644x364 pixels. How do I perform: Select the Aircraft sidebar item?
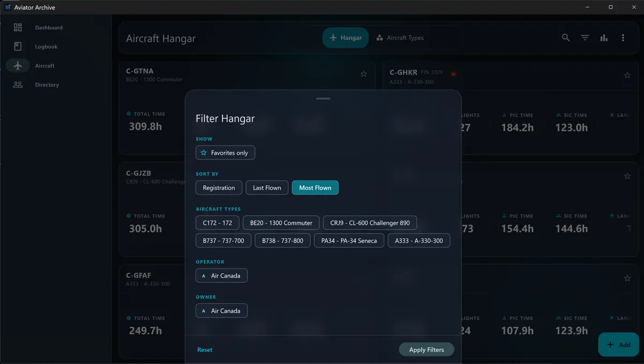(45, 65)
